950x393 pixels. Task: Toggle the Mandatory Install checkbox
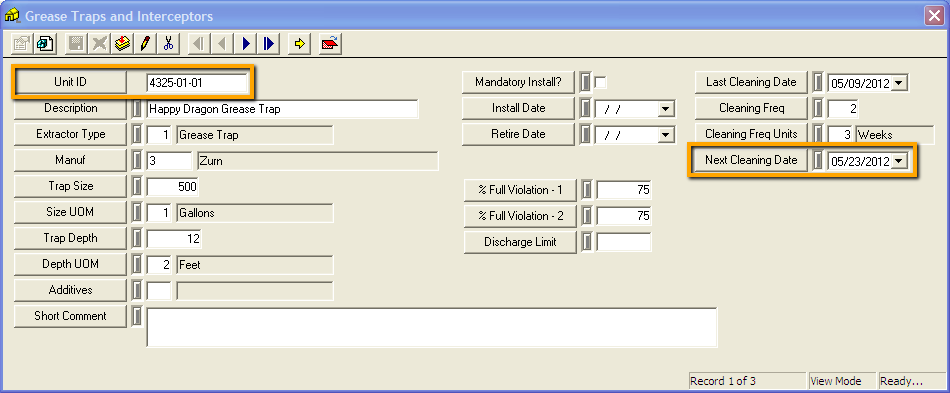tap(600, 82)
